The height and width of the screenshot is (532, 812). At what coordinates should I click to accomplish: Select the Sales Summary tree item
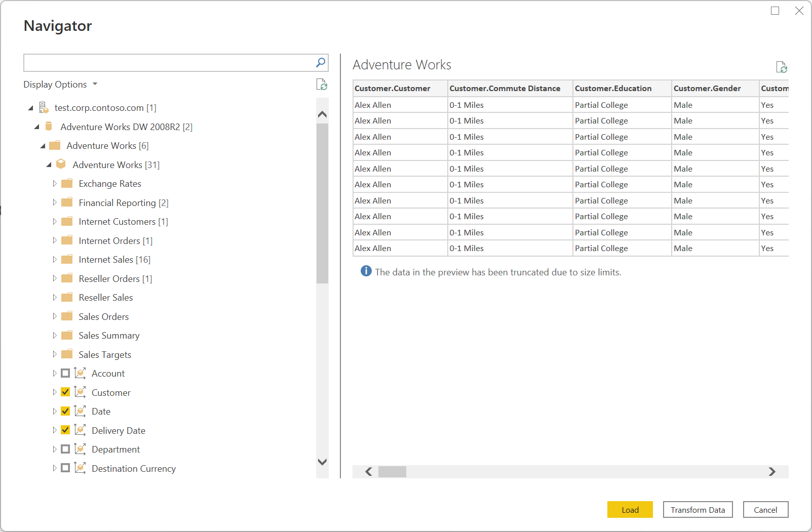pyautogui.click(x=109, y=336)
